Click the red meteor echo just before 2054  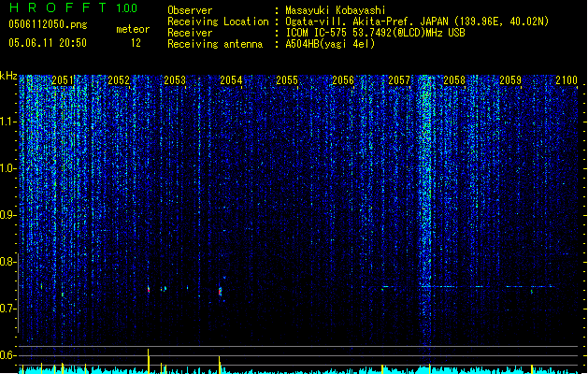pyautogui.click(x=220, y=292)
